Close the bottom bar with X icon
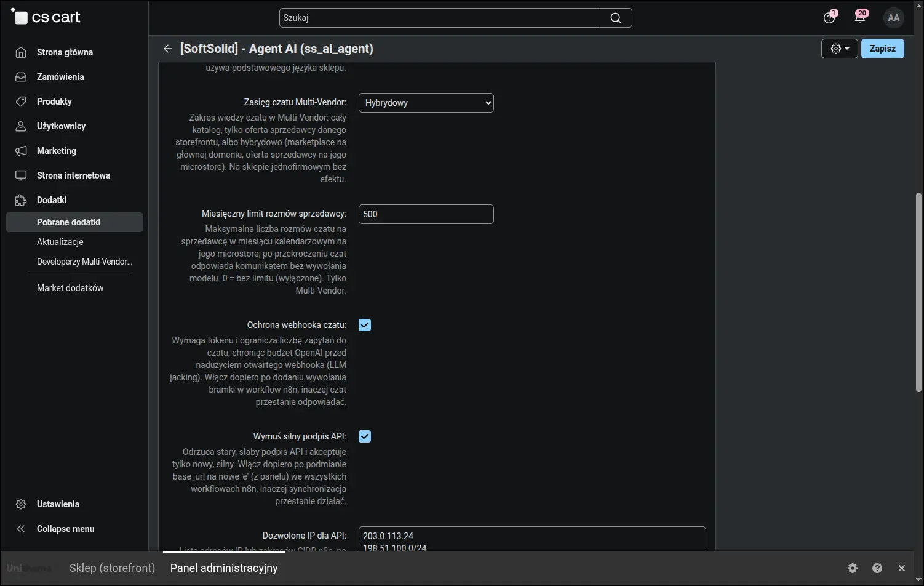Screen dimensions: 924x586 tap(902, 568)
